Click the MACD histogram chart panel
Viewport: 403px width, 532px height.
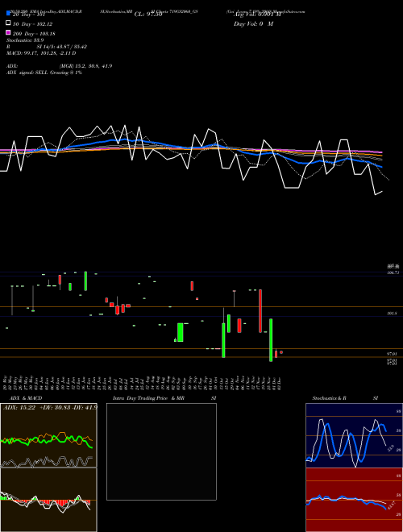[48, 500]
